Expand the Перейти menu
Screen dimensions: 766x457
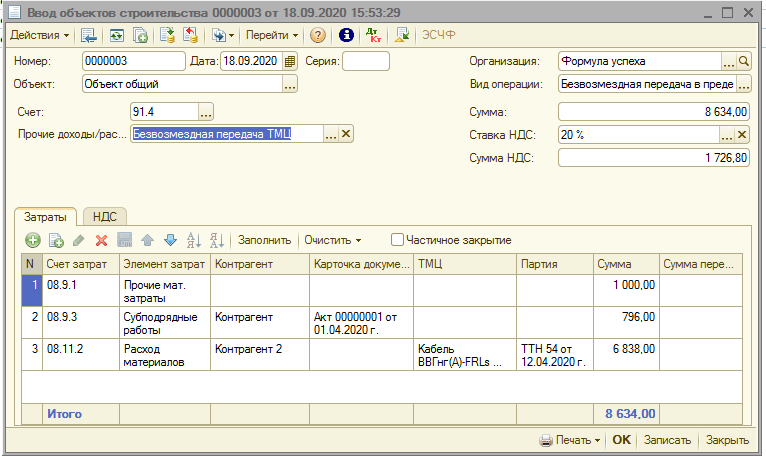272,35
